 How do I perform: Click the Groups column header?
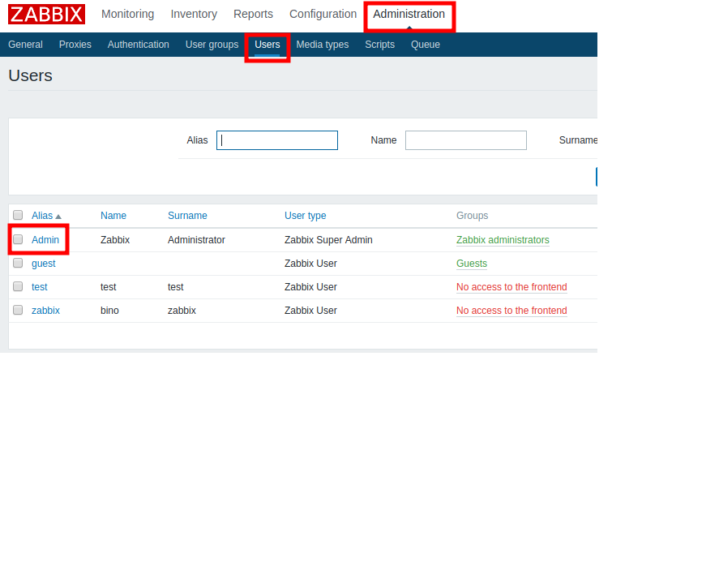point(472,216)
